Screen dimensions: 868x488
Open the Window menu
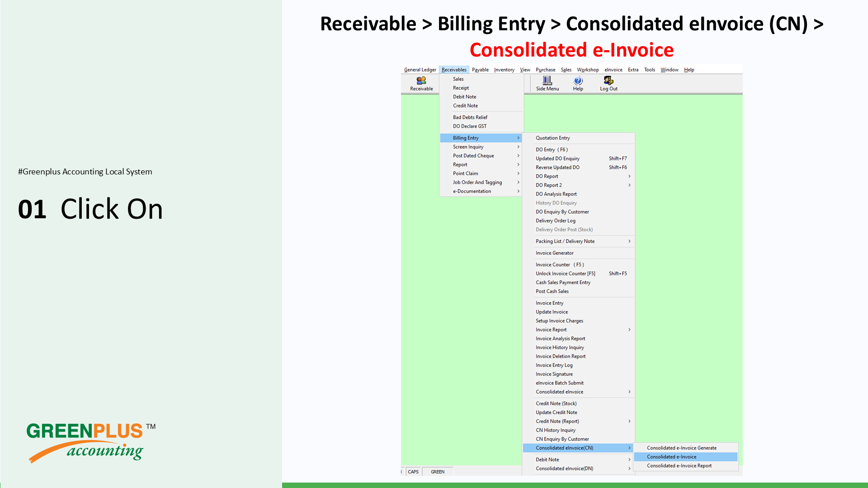tap(670, 70)
